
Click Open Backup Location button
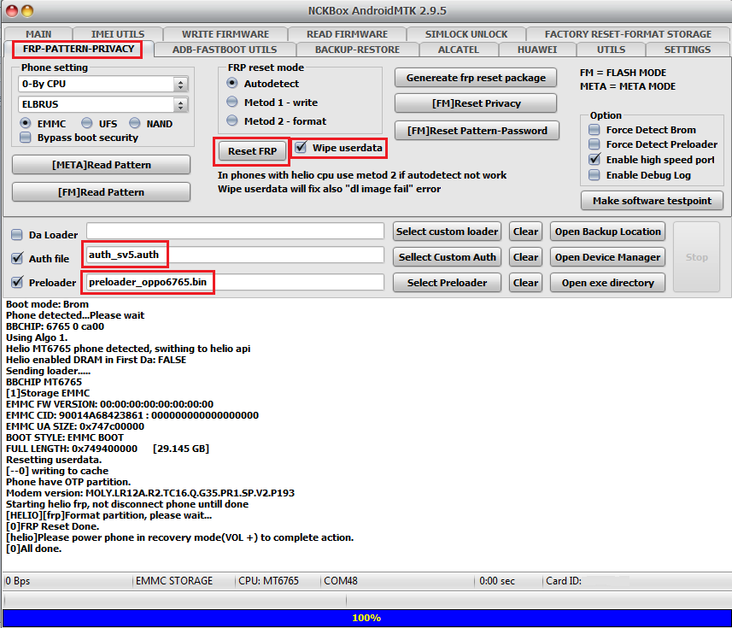click(607, 232)
